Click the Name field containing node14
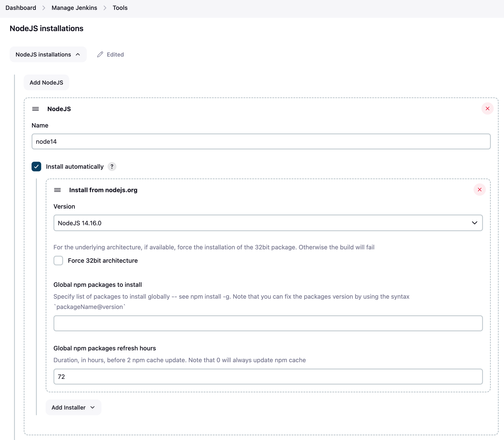504x440 pixels. tap(261, 141)
